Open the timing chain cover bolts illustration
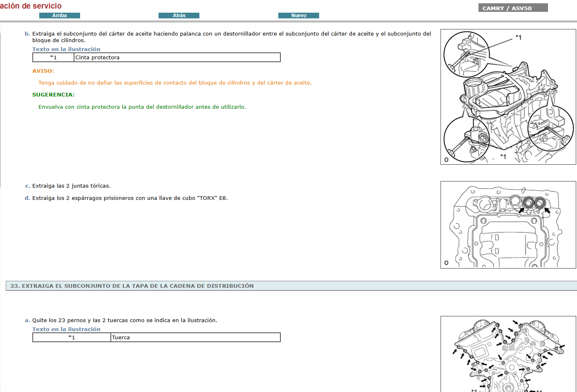The height and width of the screenshot is (392, 577). pos(508,354)
